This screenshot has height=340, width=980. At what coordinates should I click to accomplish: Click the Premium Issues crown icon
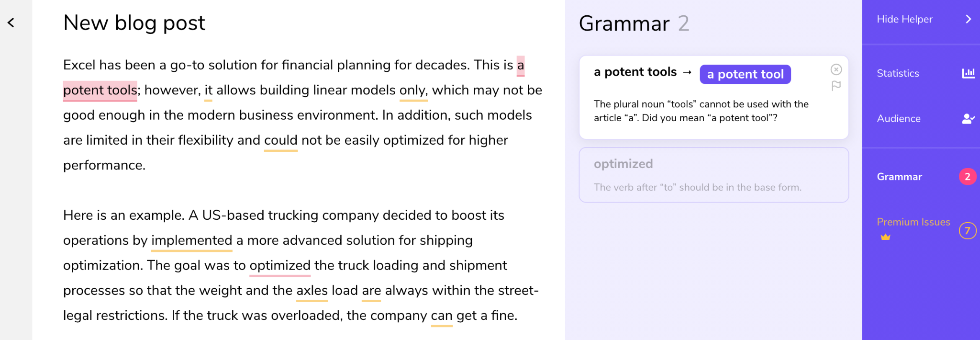point(885,237)
